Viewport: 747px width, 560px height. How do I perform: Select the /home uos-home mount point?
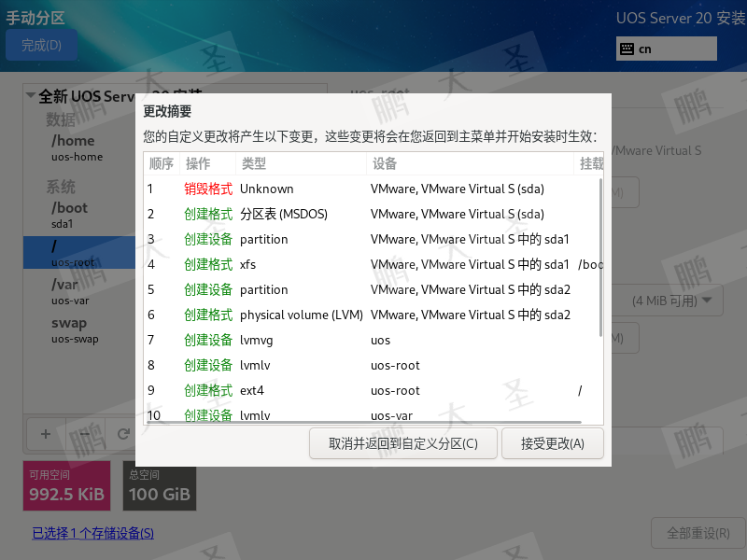click(x=79, y=147)
